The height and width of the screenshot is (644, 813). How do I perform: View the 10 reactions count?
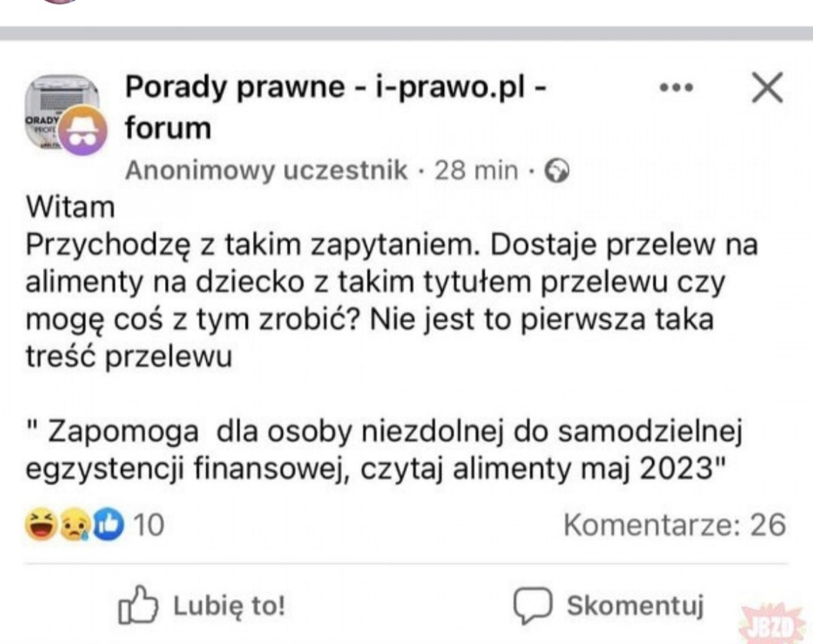coord(149,525)
